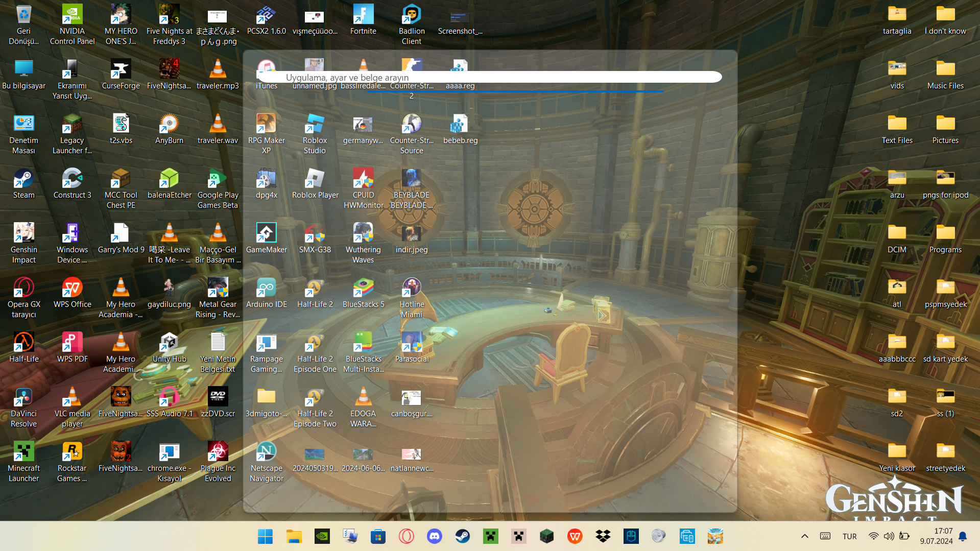
Task: Open the Counter-Strike Source shortcut
Action: pos(412,134)
